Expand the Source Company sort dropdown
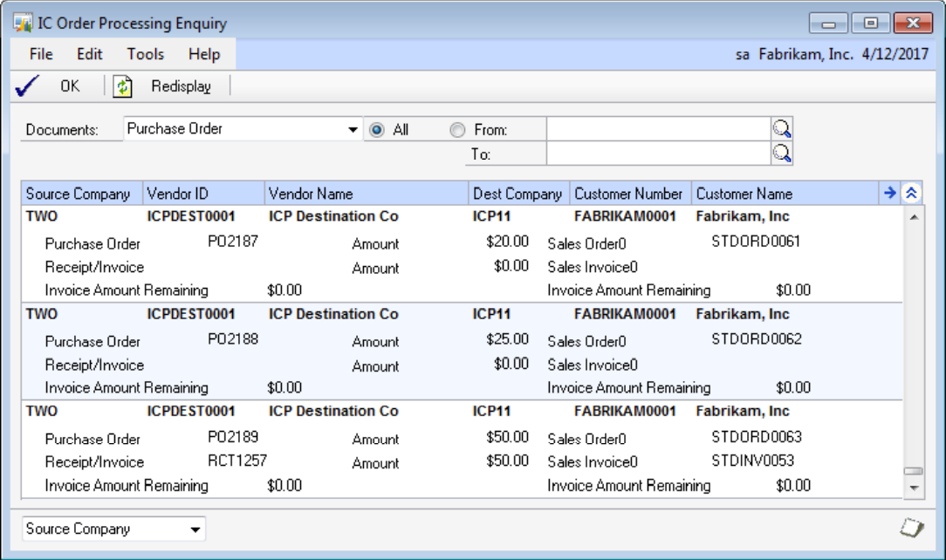 coord(195,529)
